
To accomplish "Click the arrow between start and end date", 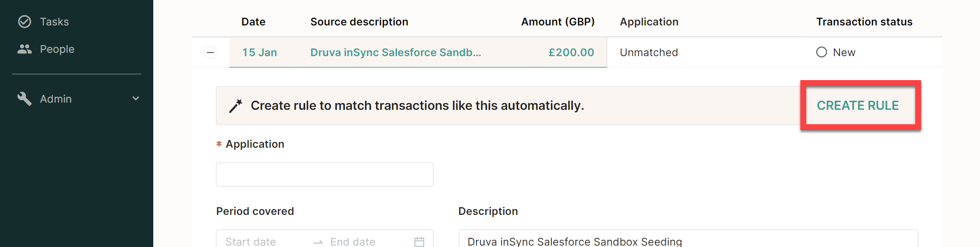I will point(318,242).
